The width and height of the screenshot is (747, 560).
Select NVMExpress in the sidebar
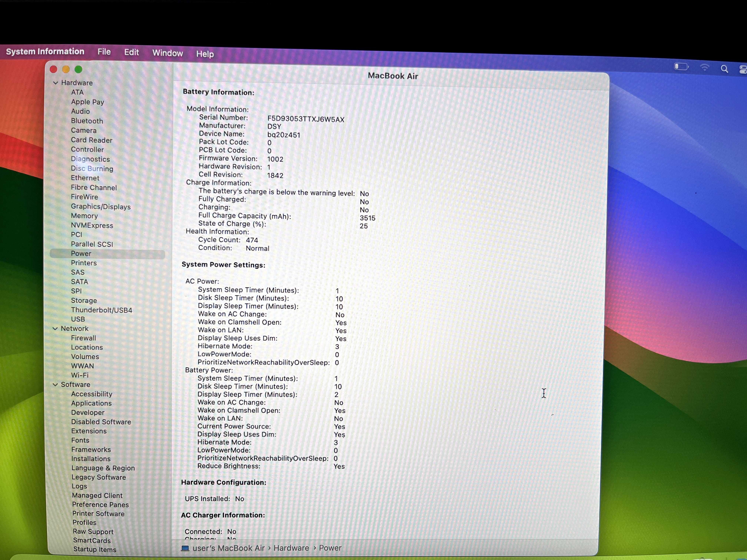[x=92, y=225]
